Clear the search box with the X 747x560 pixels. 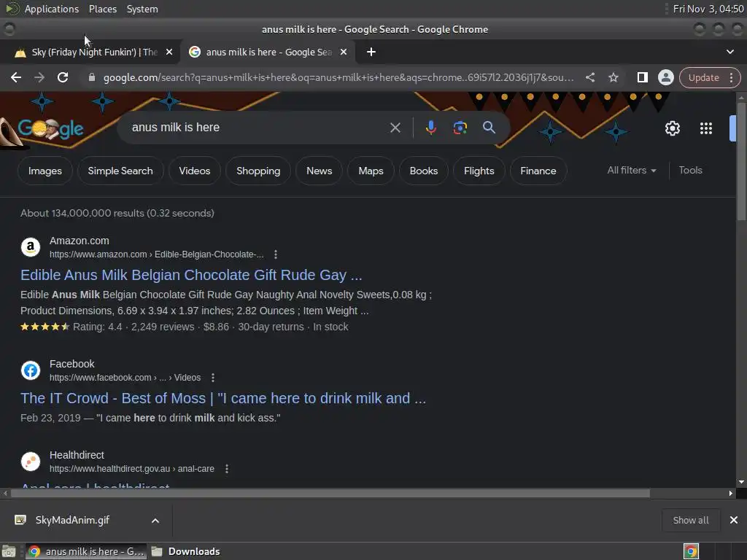click(395, 128)
